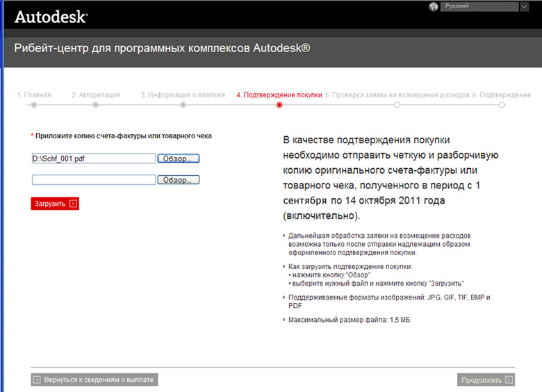Screen dimensions: 542x392
Task: Go to step 5 Проверка заявки
Action: tap(397, 95)
